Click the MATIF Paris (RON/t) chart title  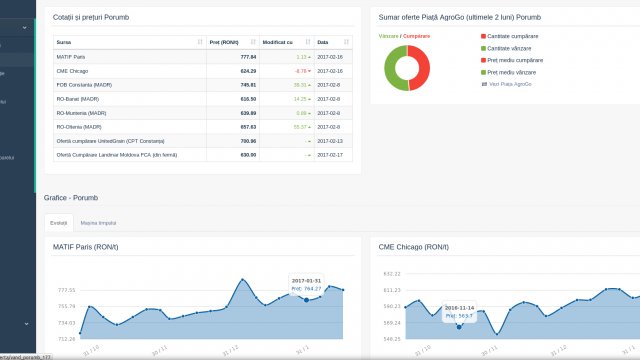[x=86, y=247]
